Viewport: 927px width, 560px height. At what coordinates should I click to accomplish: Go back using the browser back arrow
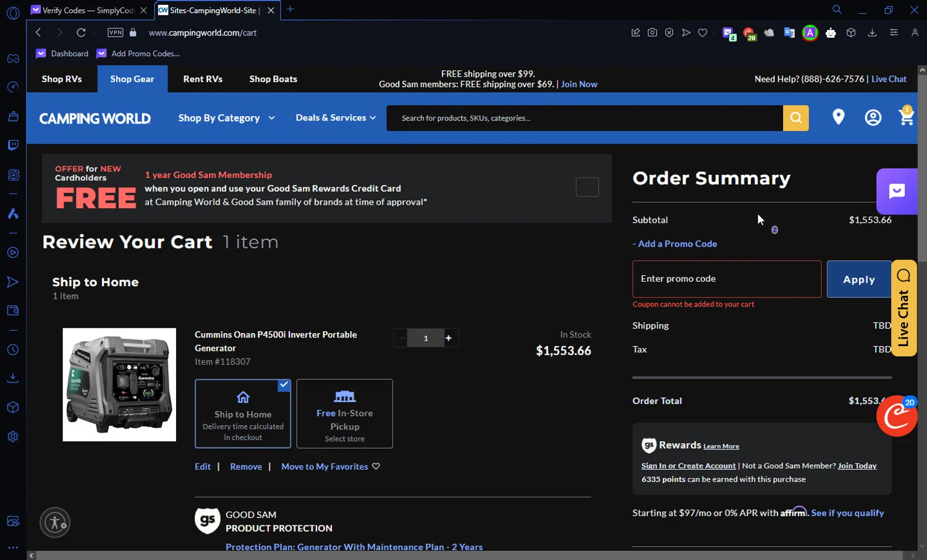[x=38, y=33]
